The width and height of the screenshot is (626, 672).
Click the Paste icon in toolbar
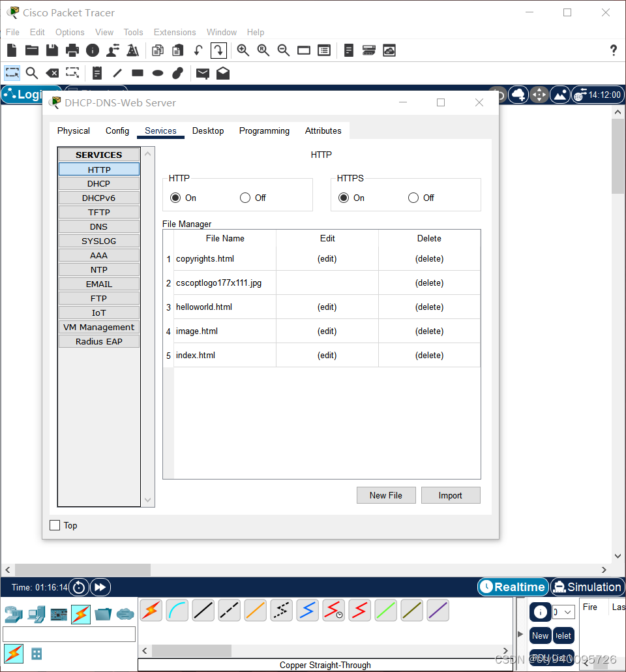tap(178, 51)
